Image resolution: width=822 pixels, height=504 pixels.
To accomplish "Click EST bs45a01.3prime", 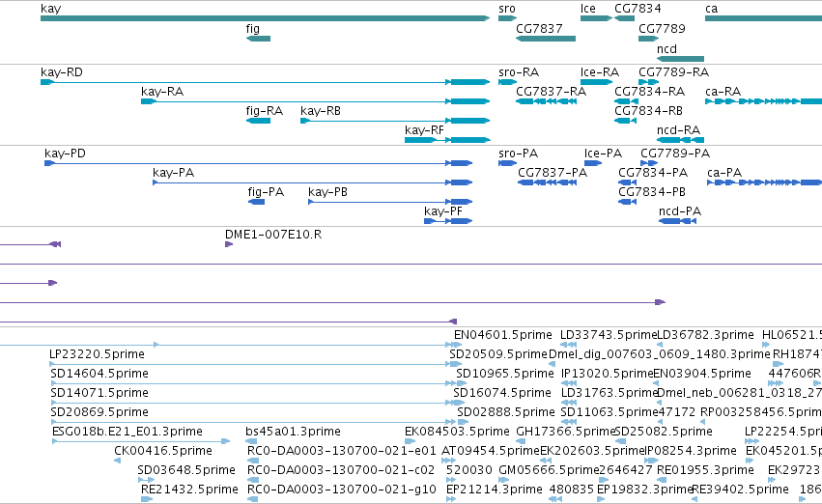I will pyautogui.click(x=251, y=441).
